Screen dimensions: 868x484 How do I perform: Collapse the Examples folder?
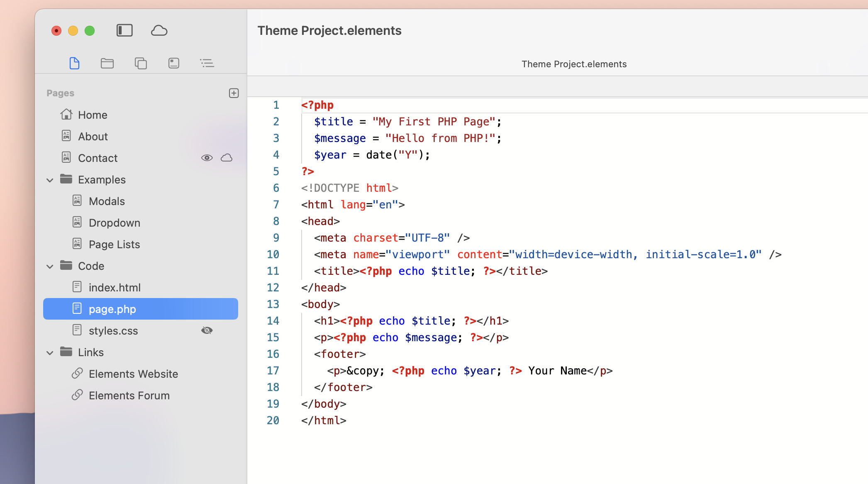pyautogui.click(x=50, y=180)
